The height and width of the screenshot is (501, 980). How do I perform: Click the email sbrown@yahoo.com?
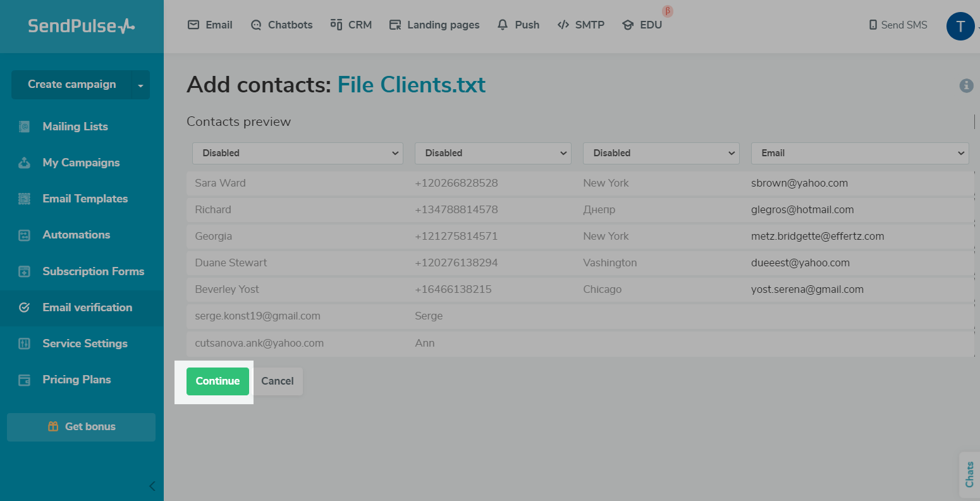click(799, 183)
